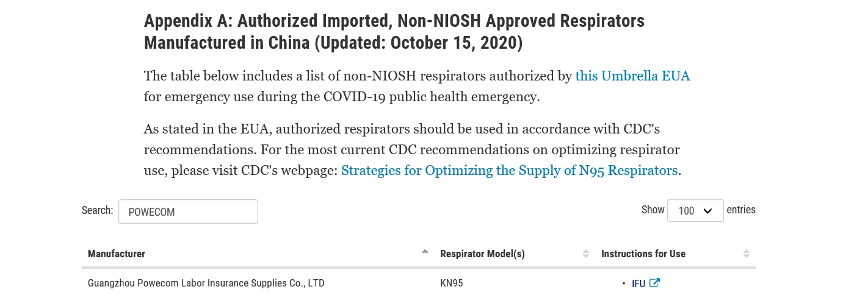Sort by the Instructions for Use header text

pos(643,254)
